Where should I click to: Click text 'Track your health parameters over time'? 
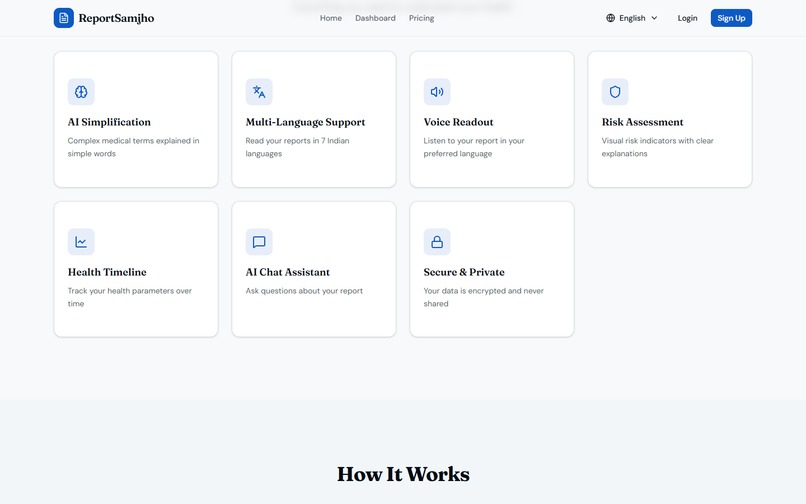click(130, 297)
